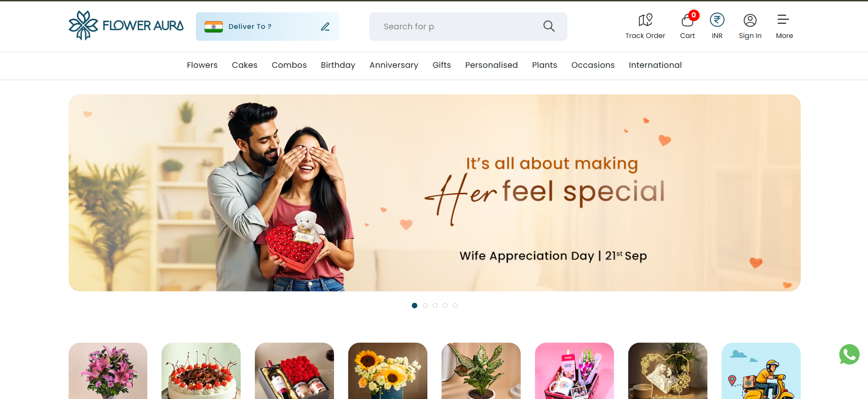The height and width of the screenshot is (399, 868).
Task: Open the More hamburger menu icon
Action: (783, 20)
